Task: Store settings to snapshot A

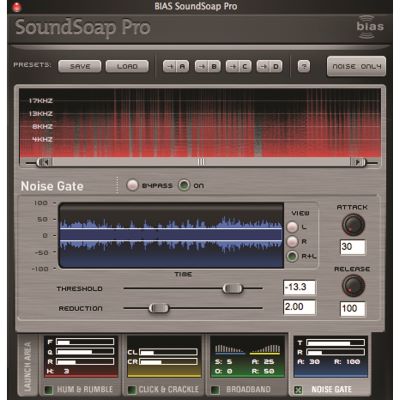Action: pyautogui.click(x=176, y=66)
